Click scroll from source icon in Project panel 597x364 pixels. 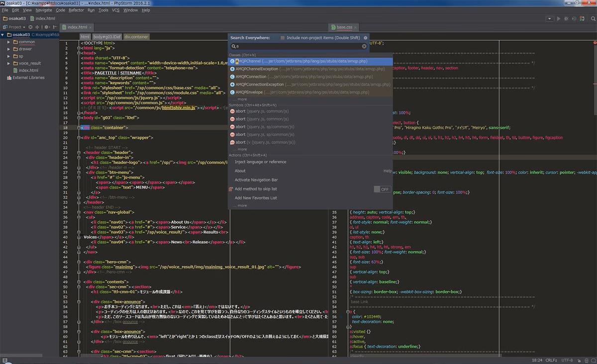[x=30, y=27]
